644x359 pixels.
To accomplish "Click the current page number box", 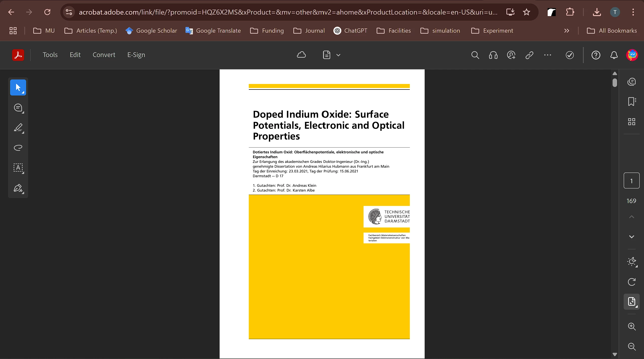I will point(632,181).
